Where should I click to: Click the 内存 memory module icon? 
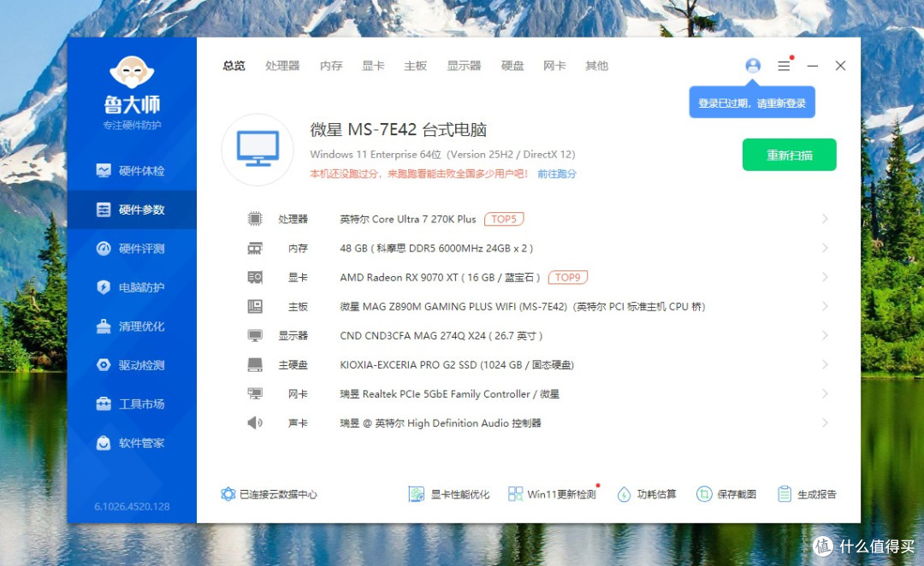click(255, 249)
